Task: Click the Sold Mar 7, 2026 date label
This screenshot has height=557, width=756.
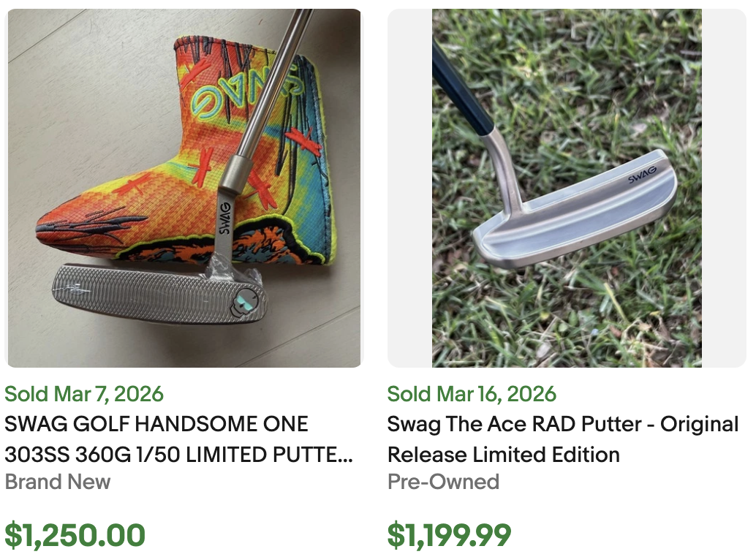Action: click(84, 394)
